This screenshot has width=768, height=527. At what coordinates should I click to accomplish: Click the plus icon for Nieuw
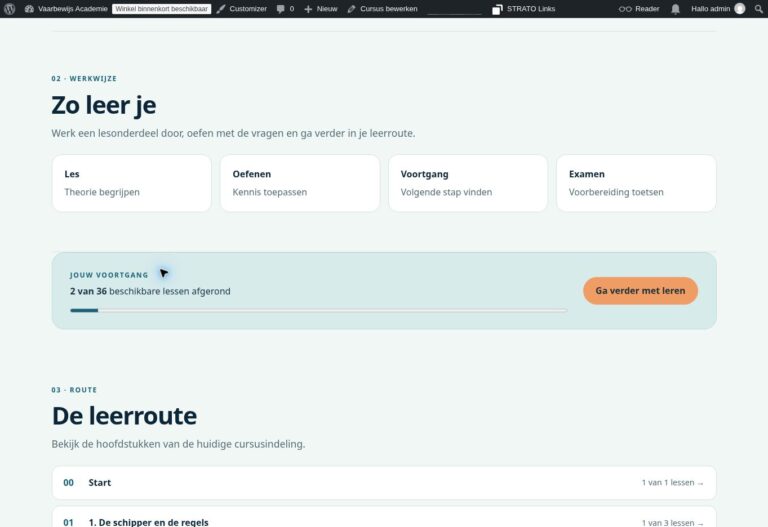308,9
